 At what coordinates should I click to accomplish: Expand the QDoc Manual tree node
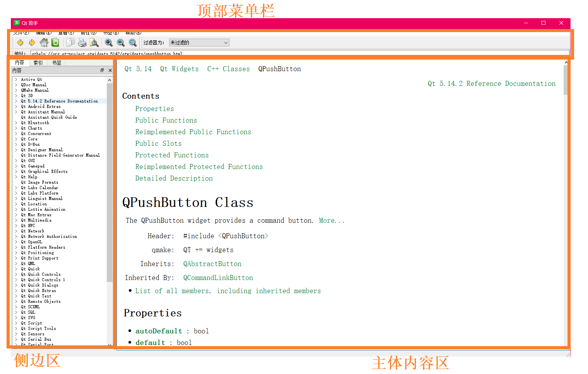coord(16,85)
